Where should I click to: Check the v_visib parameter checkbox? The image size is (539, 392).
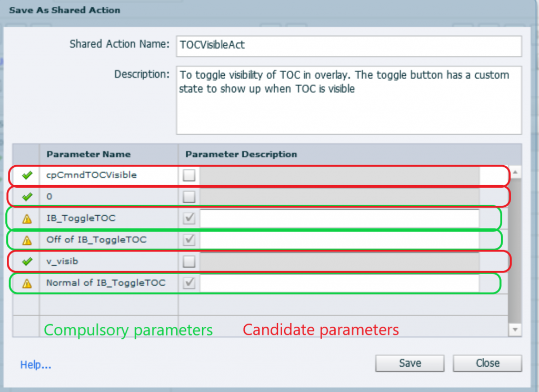189,262
